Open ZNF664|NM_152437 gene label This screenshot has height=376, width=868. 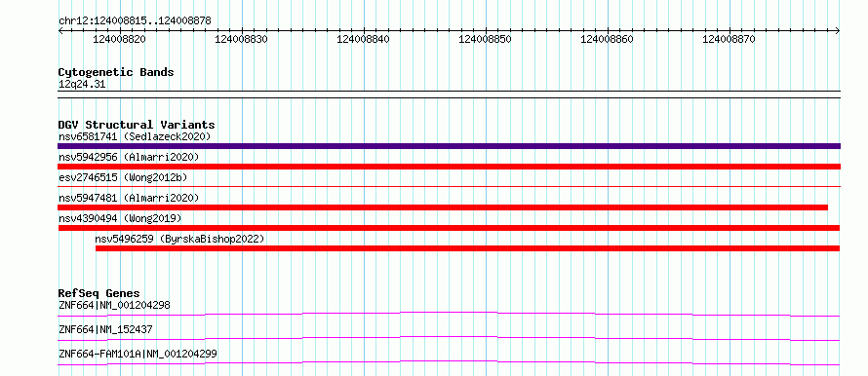[105, 329]
